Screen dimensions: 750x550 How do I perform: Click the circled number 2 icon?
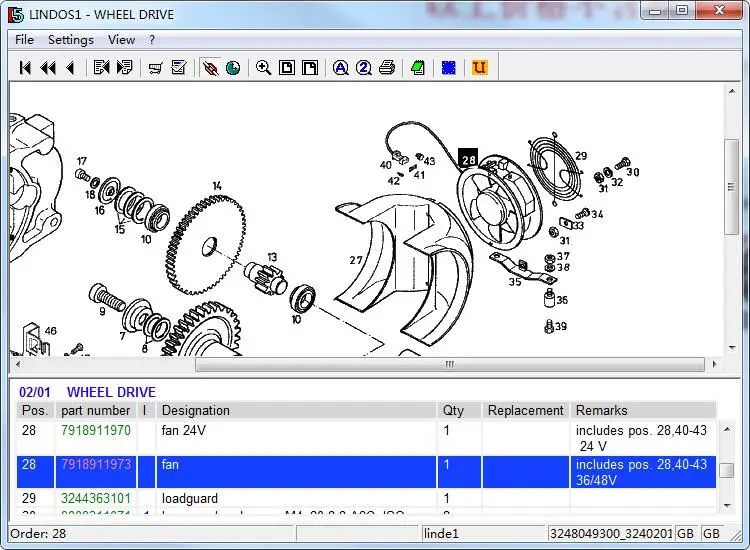[x=363, y=68]
